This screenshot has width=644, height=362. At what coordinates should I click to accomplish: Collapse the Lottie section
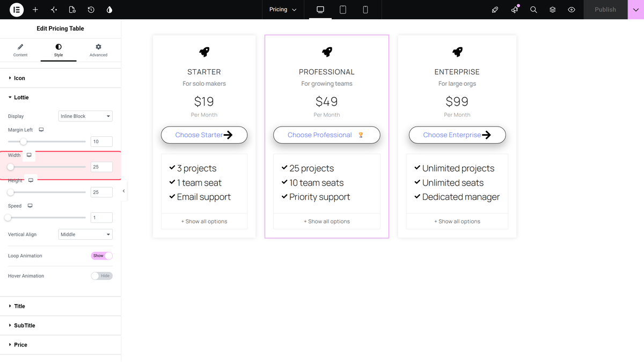click(61, 98)
